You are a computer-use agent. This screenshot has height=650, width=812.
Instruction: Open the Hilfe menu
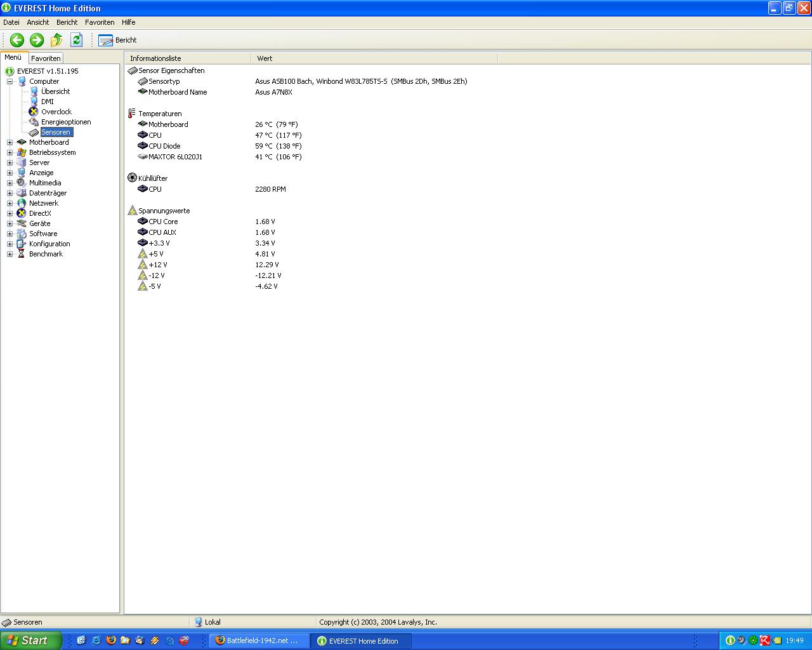(129, 22)
